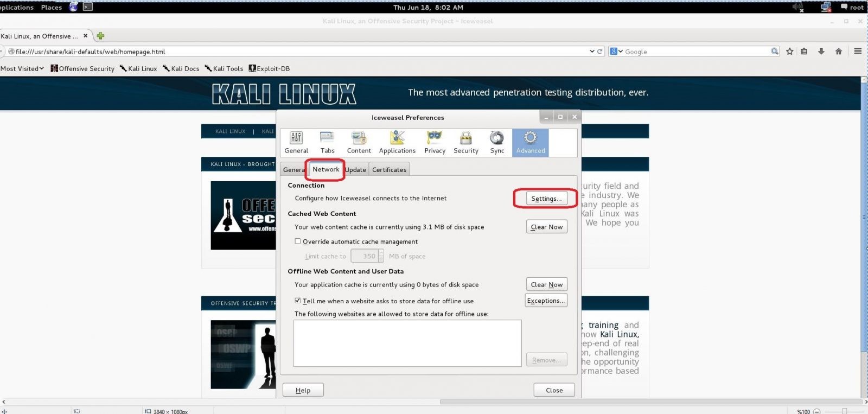The height and width of the screenshot is (414, 868).
Task: Open the Kali Tools bookmark
Action: 224,68
